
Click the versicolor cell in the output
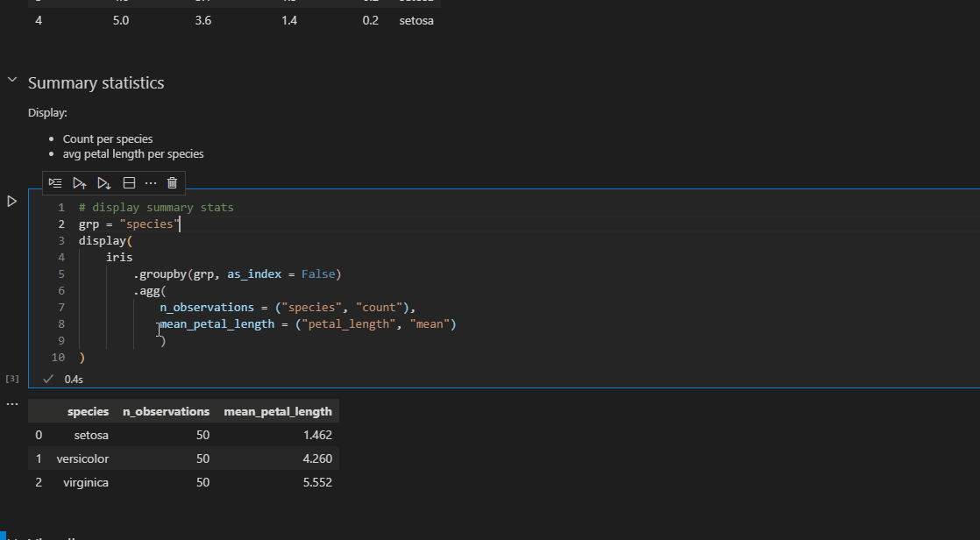(83, 458)
